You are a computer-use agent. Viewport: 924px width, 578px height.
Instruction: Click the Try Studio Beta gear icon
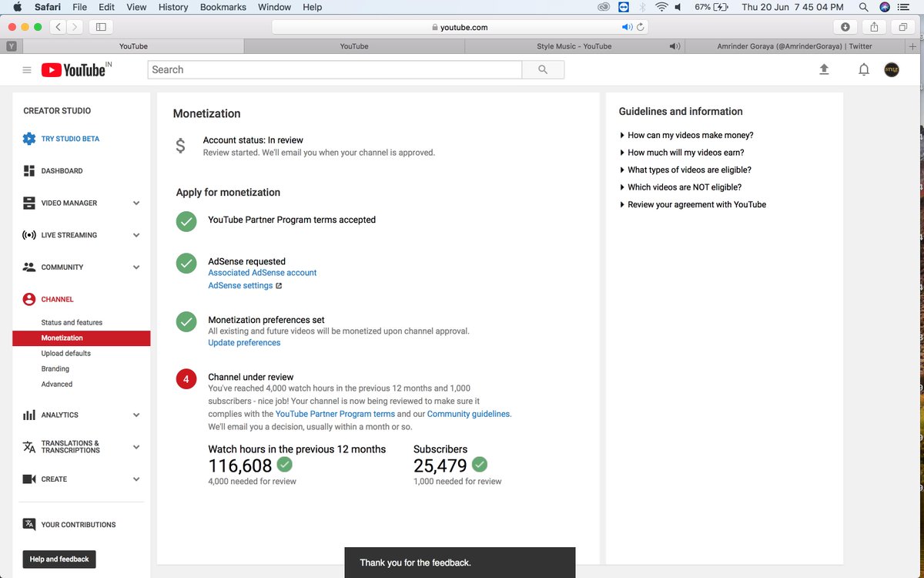click(29, 139)
